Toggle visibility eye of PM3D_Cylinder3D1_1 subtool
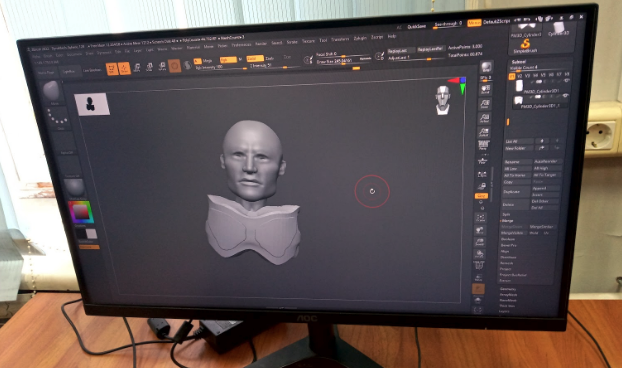 pyautogui.click(x=565, y=96)
